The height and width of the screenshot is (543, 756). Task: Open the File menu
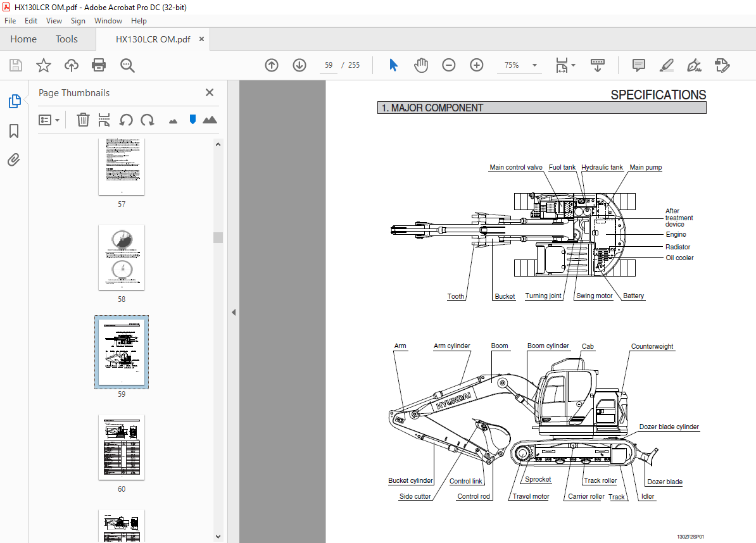[x=10, y=21]
